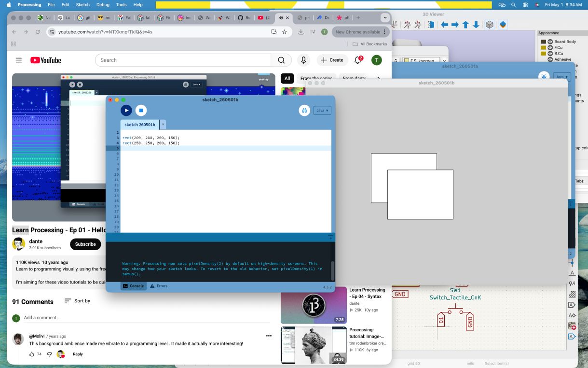Image resolution: width=588 pixels, height=368 pixels.
Task: Click the YouTube search magnifier button
Action: [x=281, y=60]
